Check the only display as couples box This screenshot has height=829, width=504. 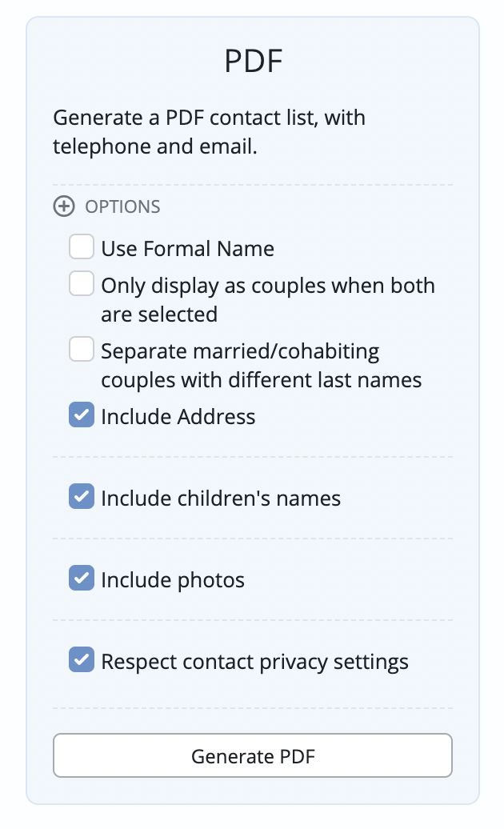click(x=82, y=284)
